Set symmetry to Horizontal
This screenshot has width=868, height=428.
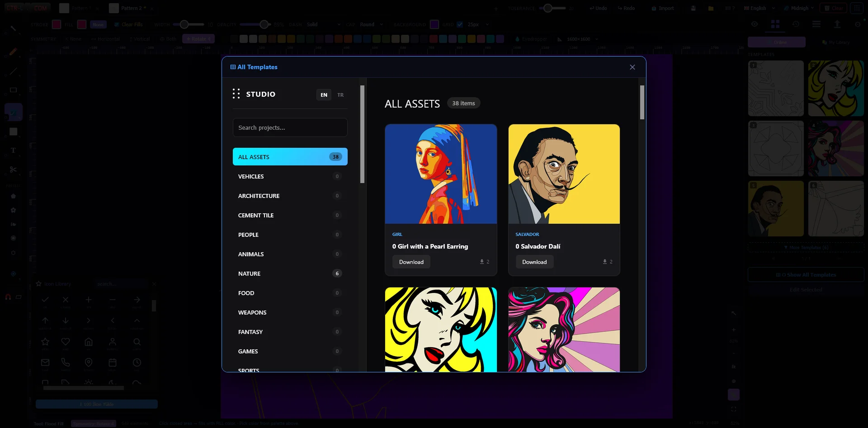(105, 39)
